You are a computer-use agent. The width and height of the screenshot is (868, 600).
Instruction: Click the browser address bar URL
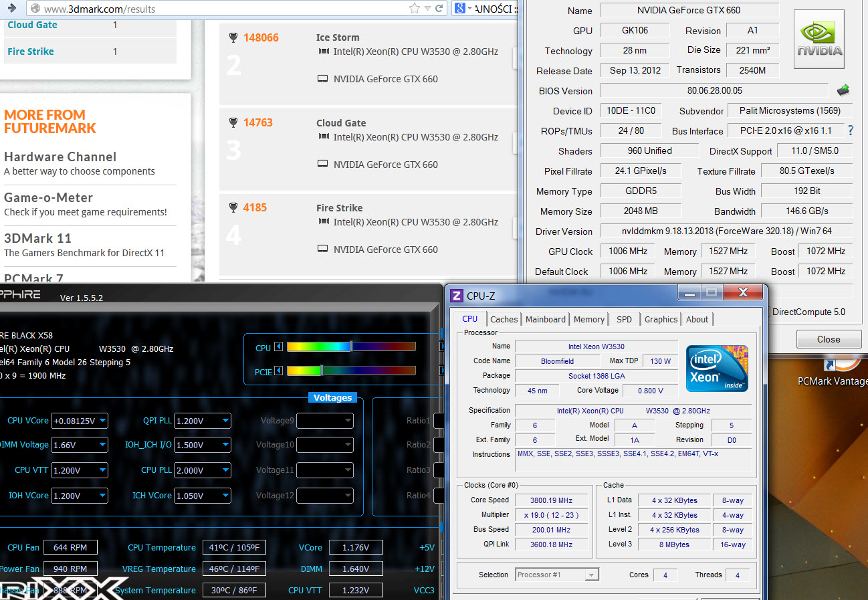pyautogui.click(x=100, y=9)
